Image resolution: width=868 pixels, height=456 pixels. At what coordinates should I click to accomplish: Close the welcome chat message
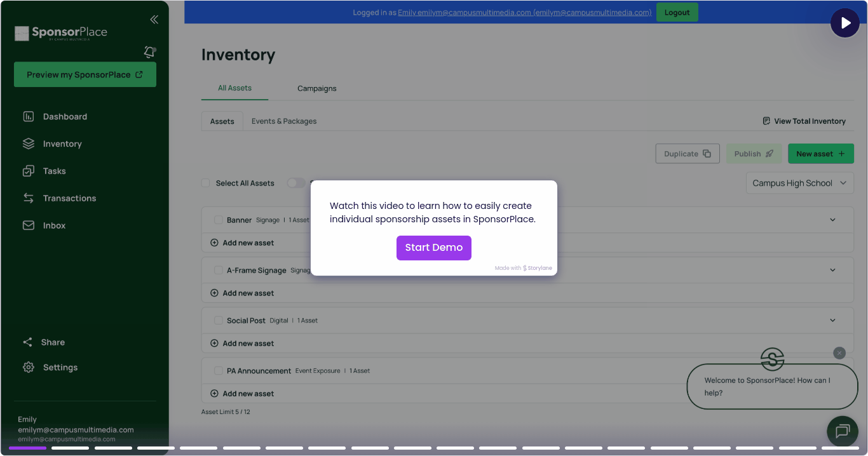pyautogui.click(x=839, y=353)
